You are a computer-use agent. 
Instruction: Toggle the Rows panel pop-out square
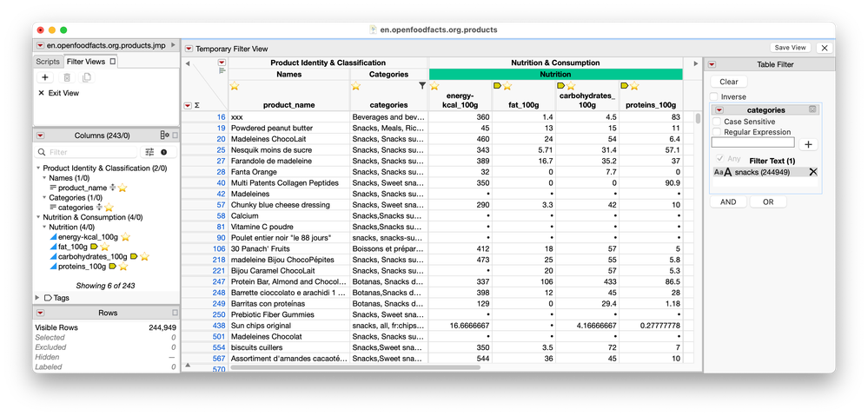[175, 313]
